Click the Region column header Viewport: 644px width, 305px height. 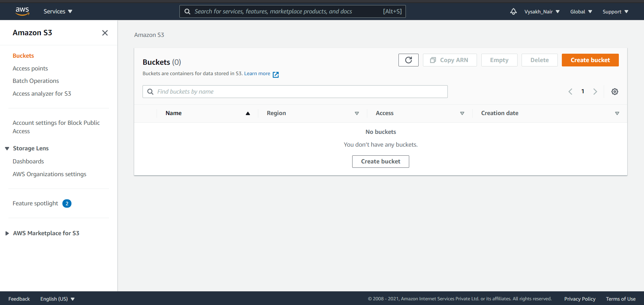[276, 113]
